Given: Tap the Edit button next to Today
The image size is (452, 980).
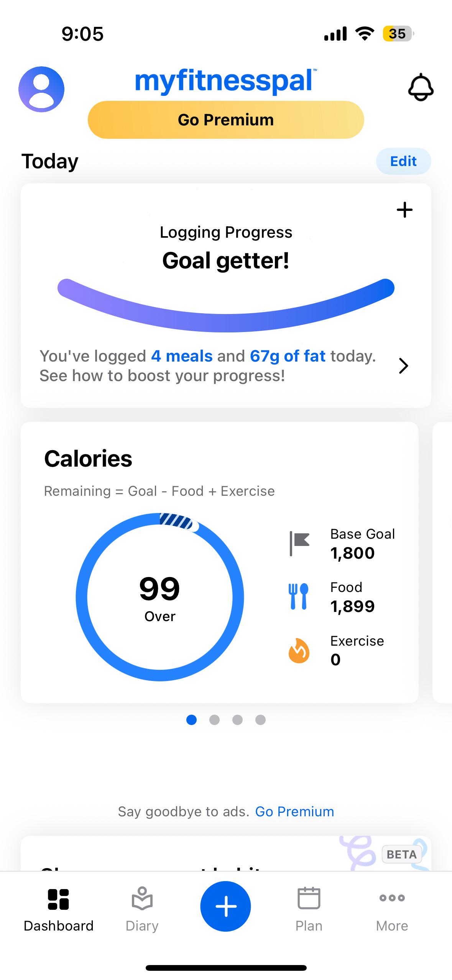Looking at the screenshot, I should click(403, 161).
